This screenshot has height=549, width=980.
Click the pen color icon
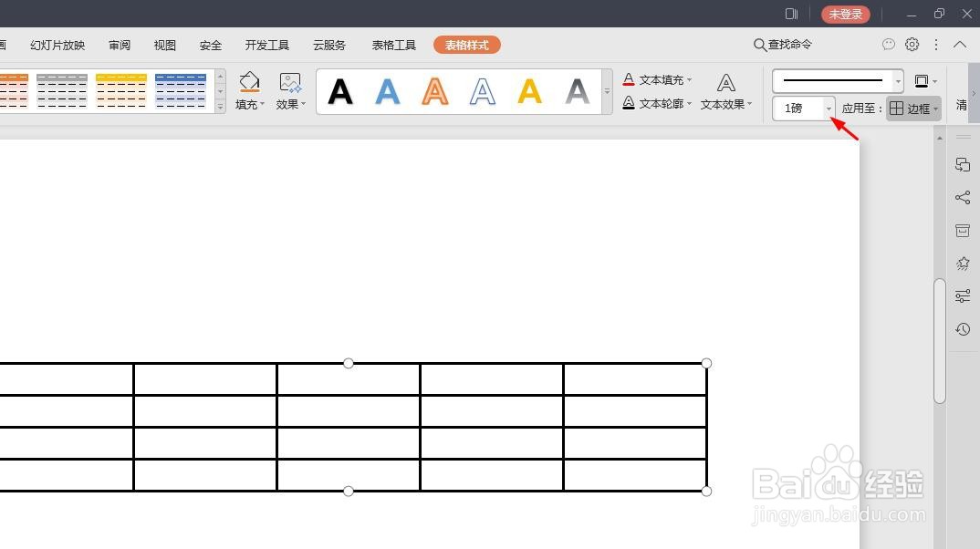pos(921,80)
